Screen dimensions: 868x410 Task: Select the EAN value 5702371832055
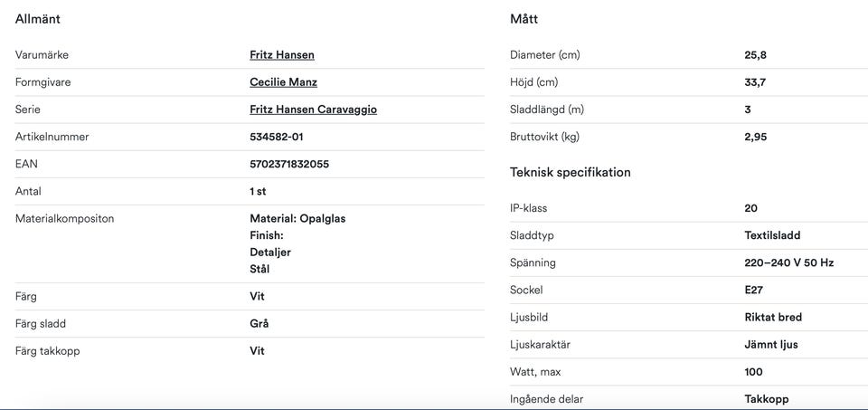289,164
